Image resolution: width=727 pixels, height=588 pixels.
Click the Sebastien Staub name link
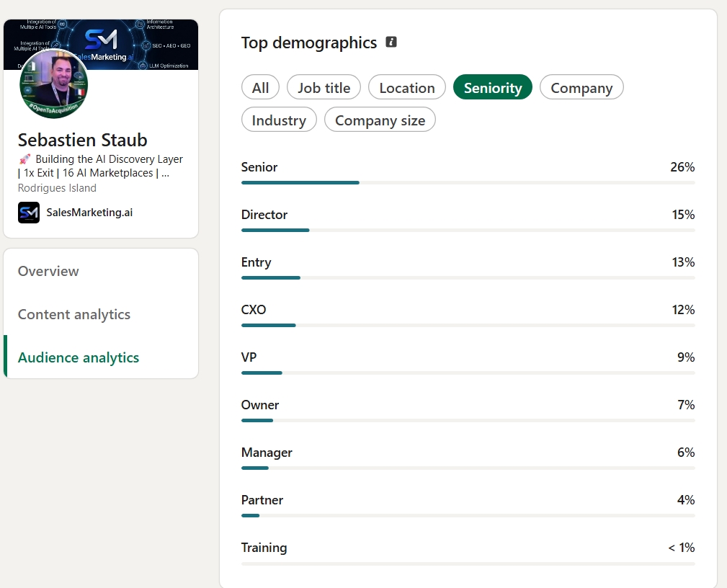pos(83,140)
